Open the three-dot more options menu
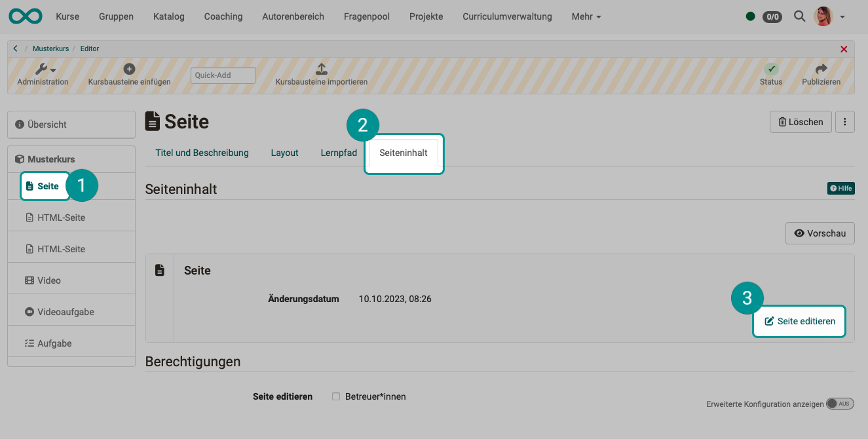Image resolution: width=868 pixels, height=439 pixels. pyautogui.click(x=845, y=122)
